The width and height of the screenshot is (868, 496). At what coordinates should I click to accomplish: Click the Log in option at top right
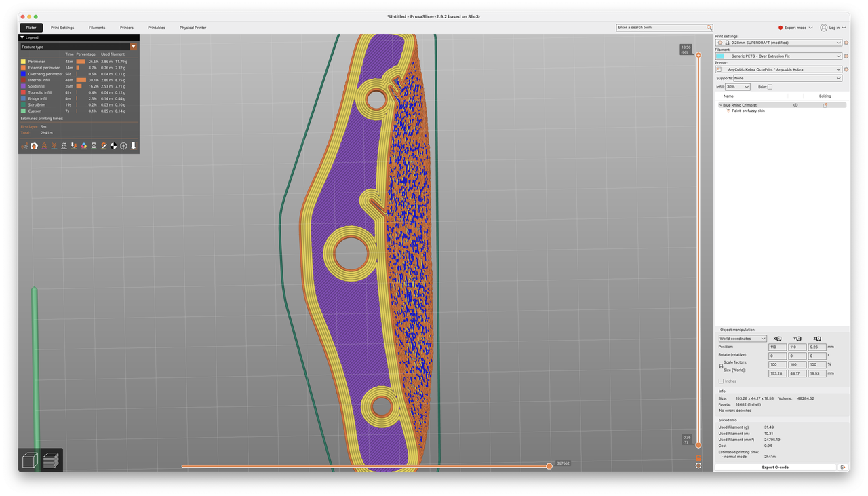pos(834,28)
